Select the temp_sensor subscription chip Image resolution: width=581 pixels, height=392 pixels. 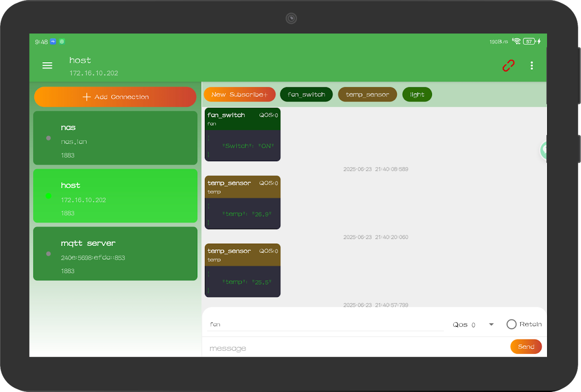click(x=367, y=95)
